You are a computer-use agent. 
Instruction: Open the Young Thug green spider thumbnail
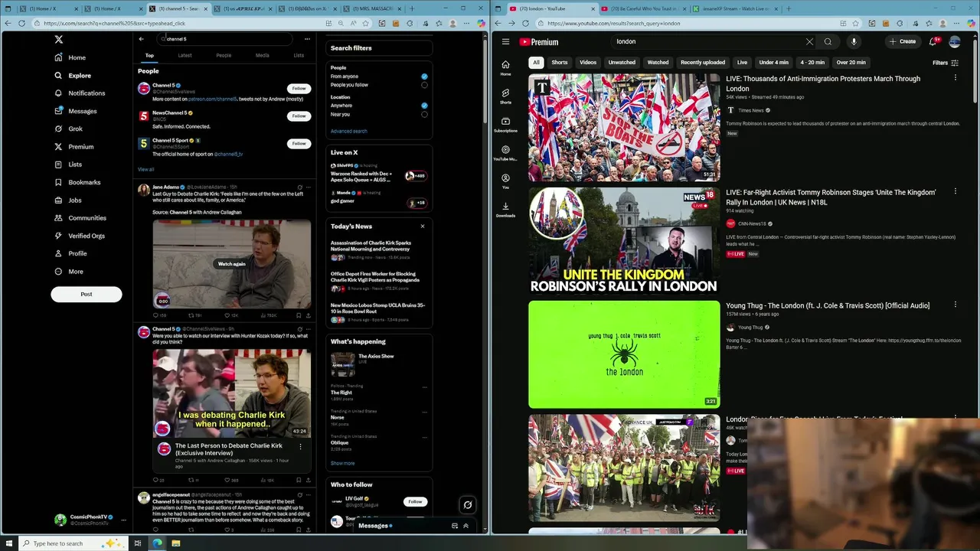click(x=624, y=354)
